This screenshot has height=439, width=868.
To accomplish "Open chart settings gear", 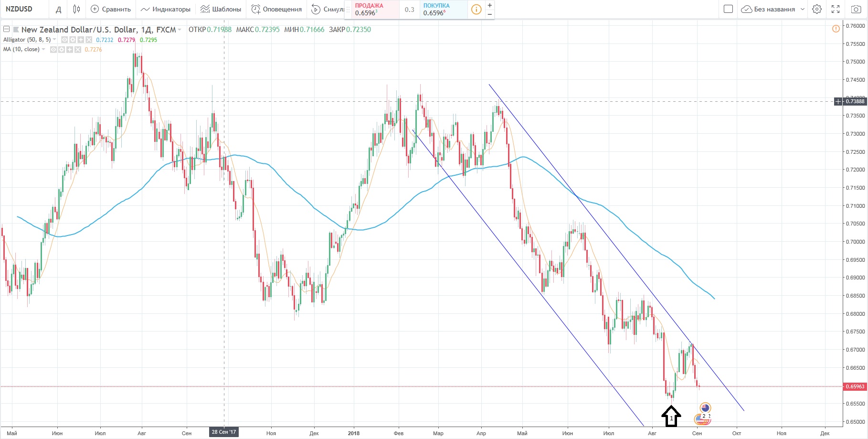I will pos(817,9).
